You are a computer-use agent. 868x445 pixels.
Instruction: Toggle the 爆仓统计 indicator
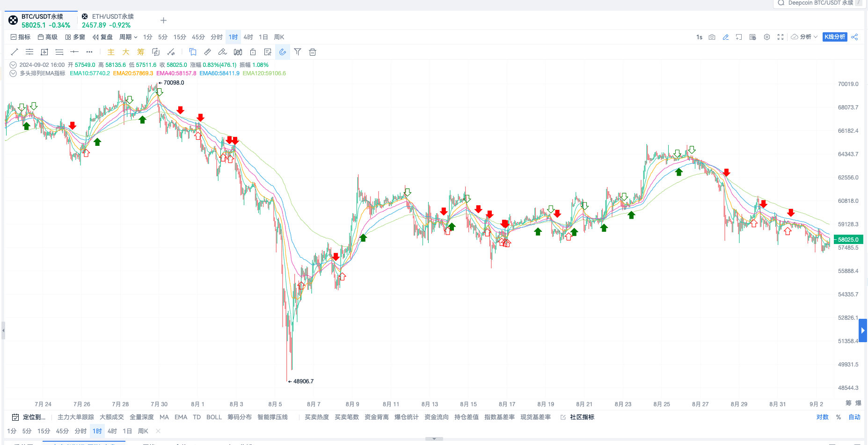[x=407, y=417]
